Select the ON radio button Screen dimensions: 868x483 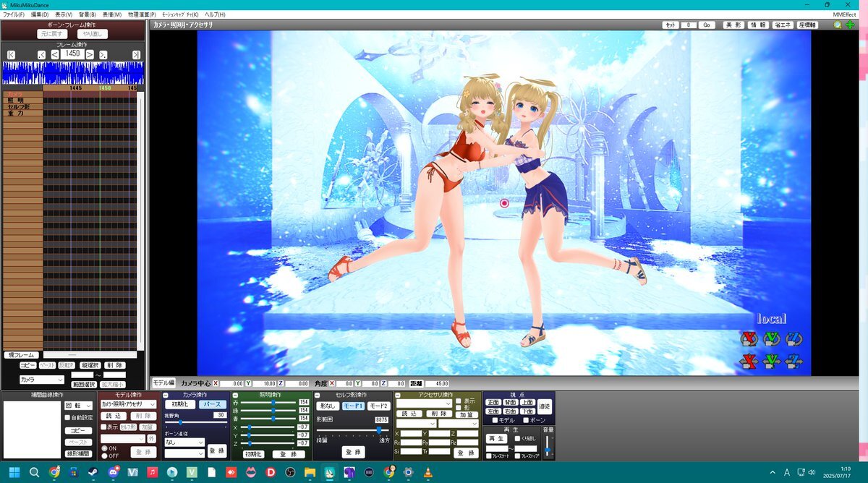(103, 448)
